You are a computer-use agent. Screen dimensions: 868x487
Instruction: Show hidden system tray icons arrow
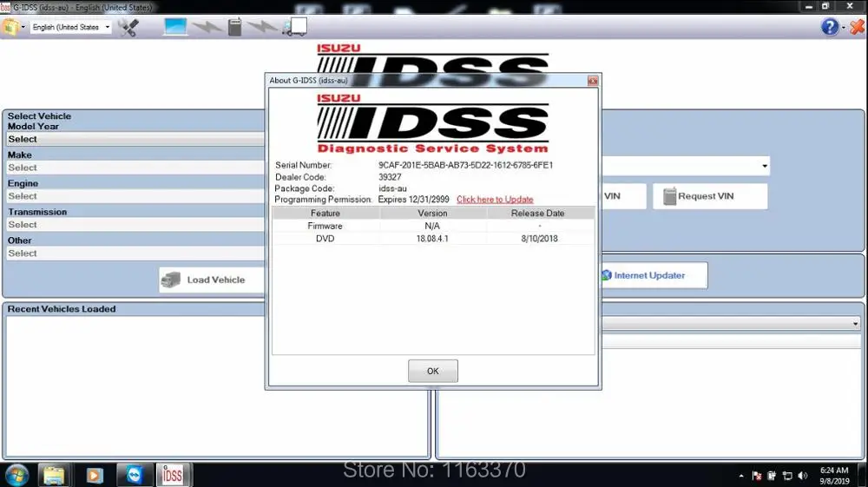[x=741, y=476]
